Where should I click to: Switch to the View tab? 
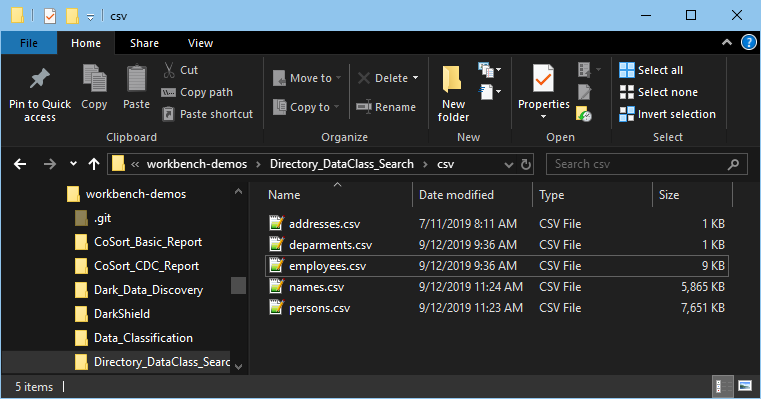pyautogui.click(x=200, y=43)
